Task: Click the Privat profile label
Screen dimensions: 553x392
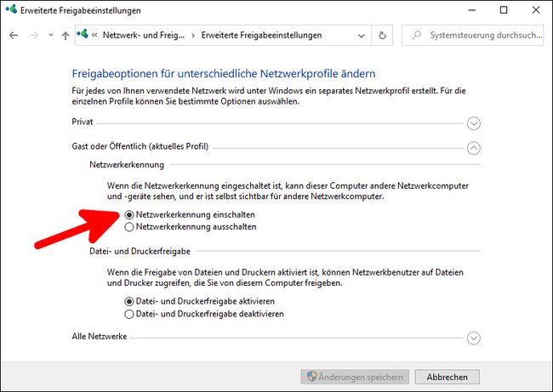Action: click(x=83, y=122)
